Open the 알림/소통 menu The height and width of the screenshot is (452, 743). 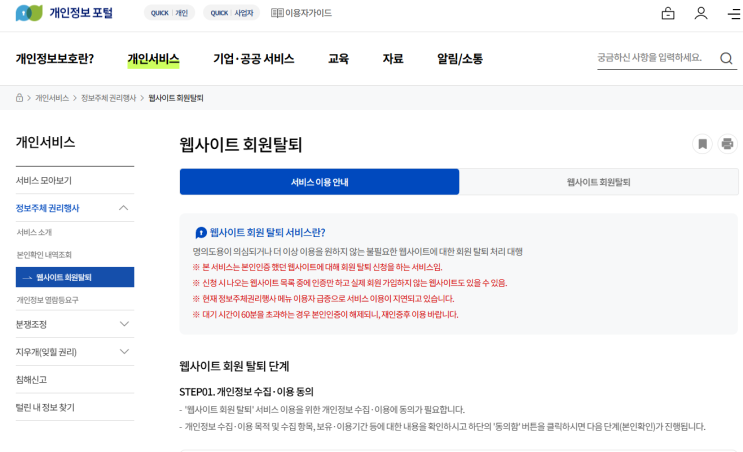point(460,59)
